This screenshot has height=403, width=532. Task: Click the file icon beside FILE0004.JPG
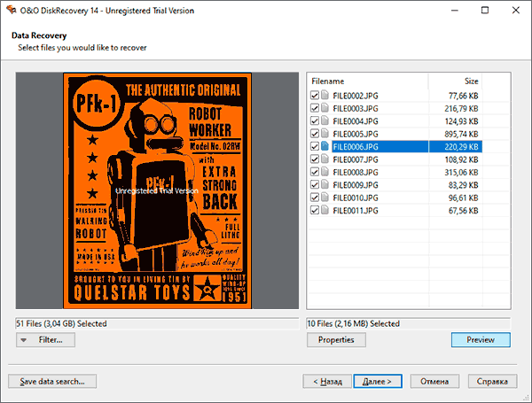pyautogui.click(x=325, y=120)
